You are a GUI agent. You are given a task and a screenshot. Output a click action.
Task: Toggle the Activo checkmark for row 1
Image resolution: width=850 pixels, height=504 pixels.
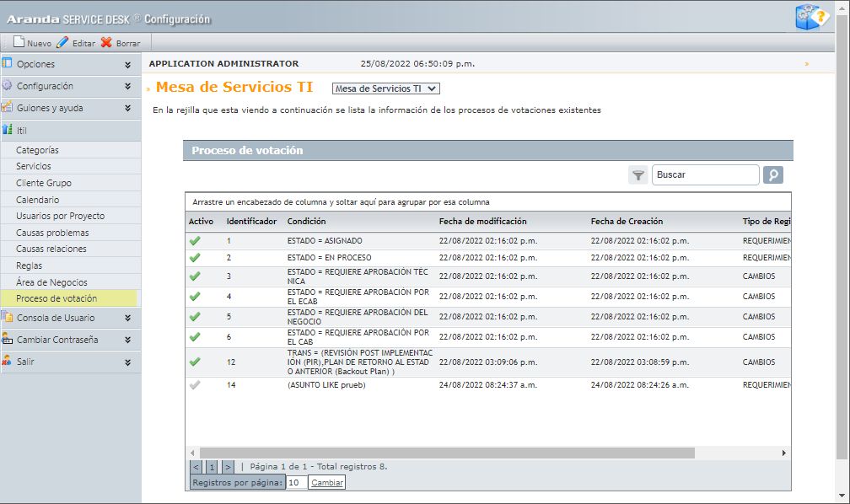coord(196,241)
